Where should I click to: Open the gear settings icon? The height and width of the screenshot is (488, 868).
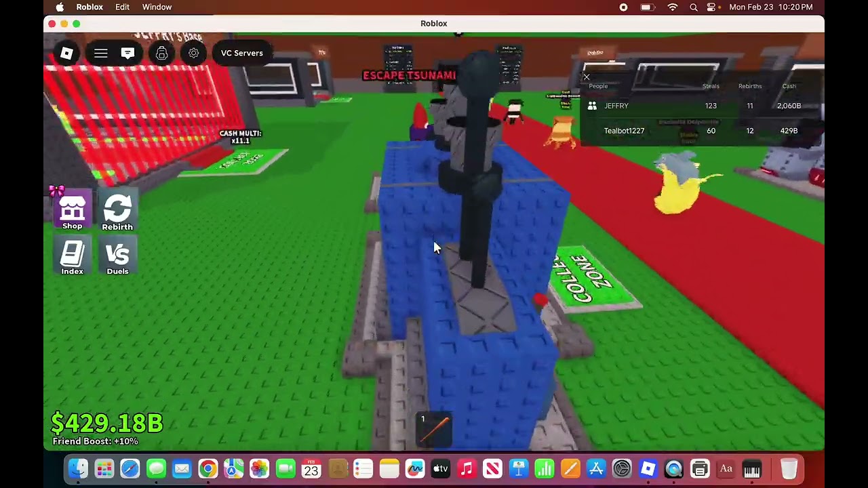pyautogui.click(x=193, y=53)
